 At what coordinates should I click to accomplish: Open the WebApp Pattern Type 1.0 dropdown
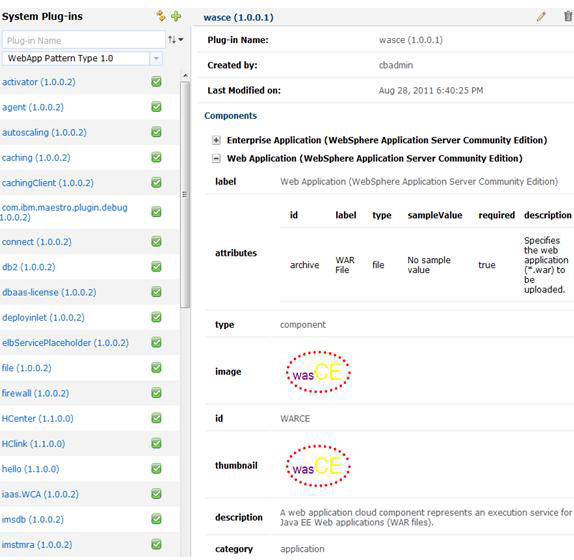pos(156,58)
